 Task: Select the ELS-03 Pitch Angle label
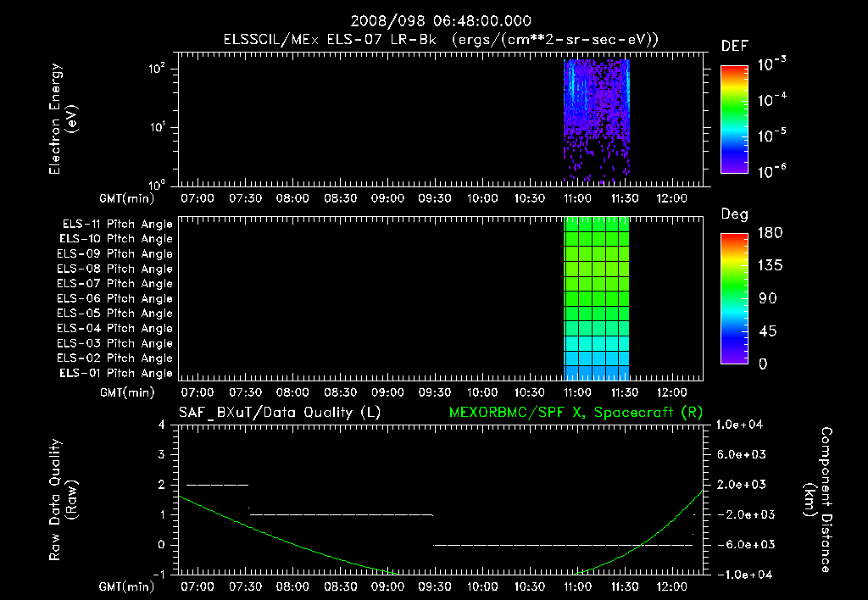click(x=114, y=343)
